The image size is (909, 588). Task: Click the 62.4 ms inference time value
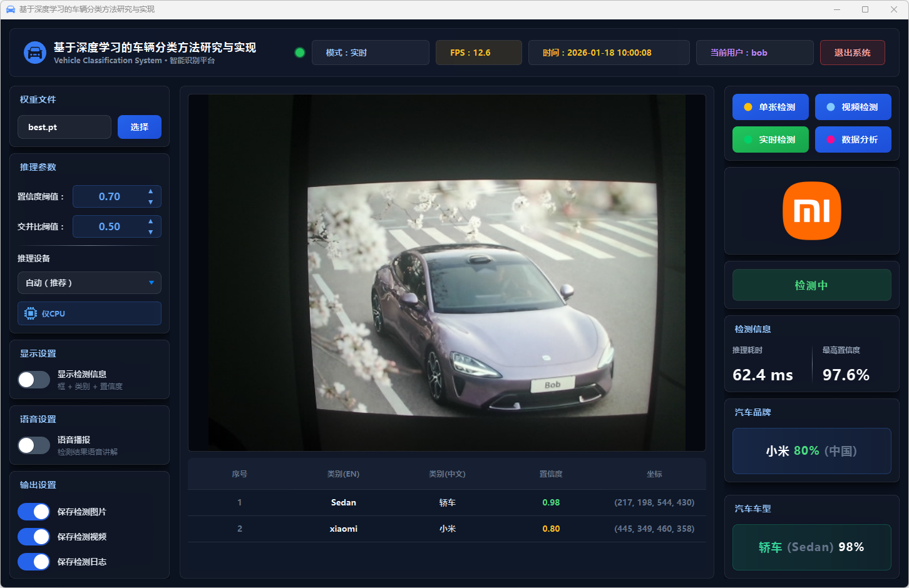(x=763, y=375)
